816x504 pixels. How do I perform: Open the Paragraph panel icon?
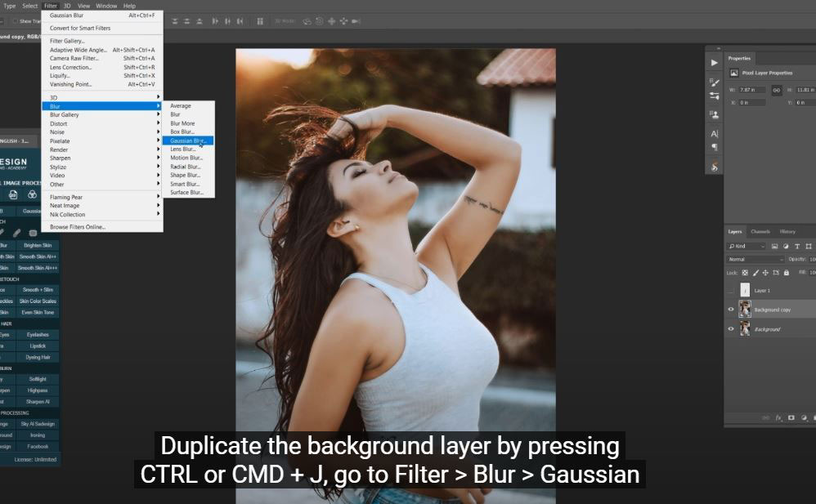714,148
